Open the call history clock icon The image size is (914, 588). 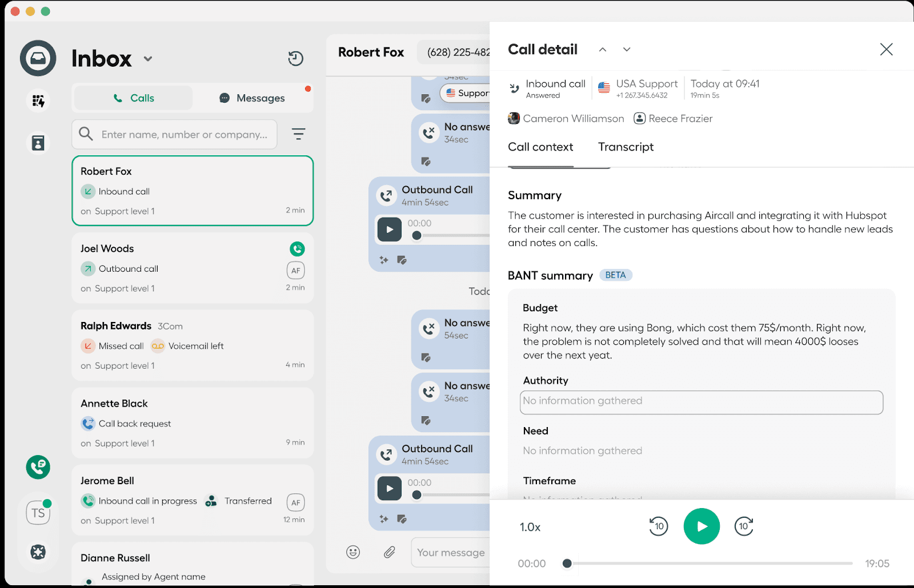pos(295,58)
